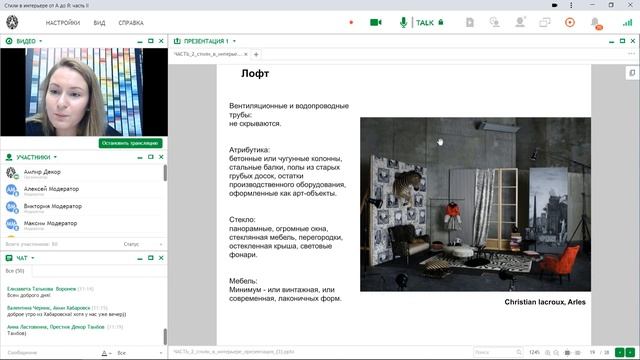
Task: Click the overlapping windows layout icon
Action: (x=545, y=22)
